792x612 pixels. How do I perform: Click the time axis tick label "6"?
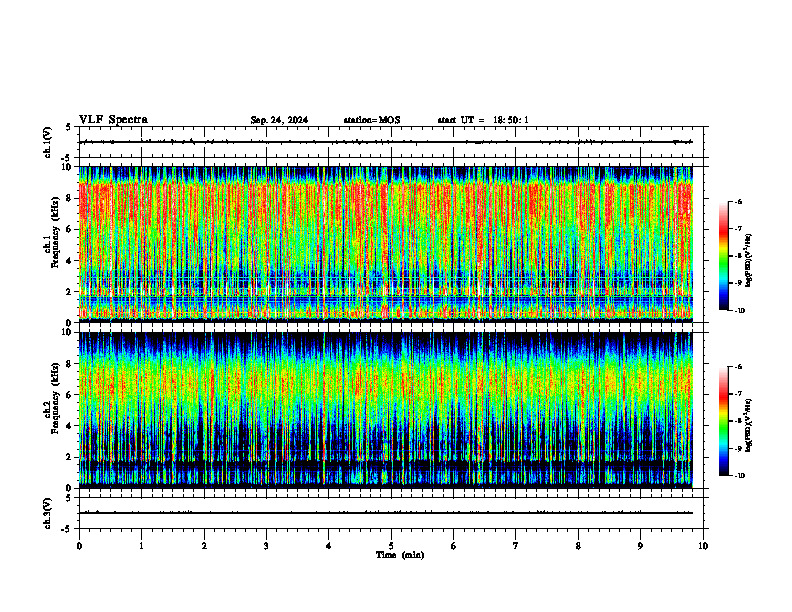click(454, 546)
